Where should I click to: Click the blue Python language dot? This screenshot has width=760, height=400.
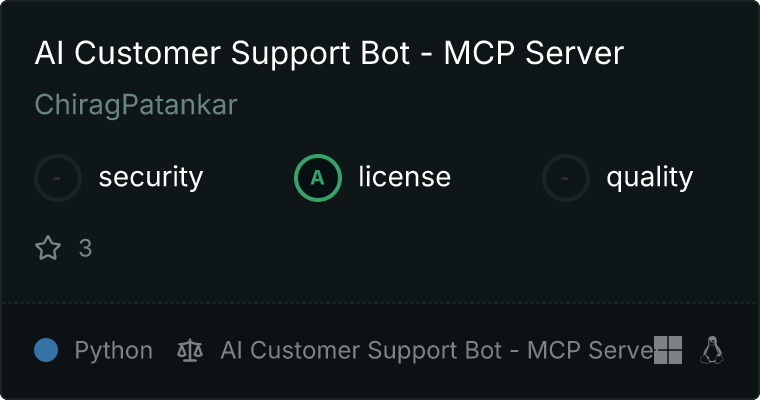click(x=46, y=350)
